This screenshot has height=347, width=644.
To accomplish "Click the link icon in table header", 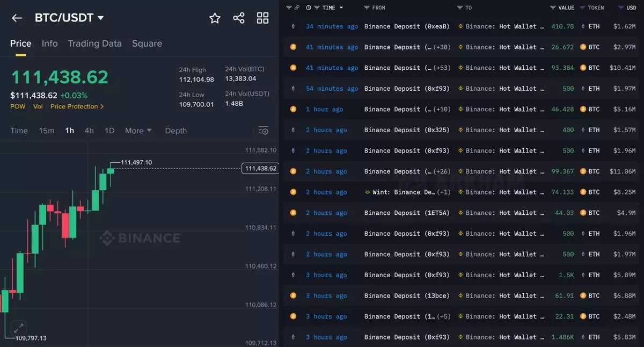I will click(297, 8).
